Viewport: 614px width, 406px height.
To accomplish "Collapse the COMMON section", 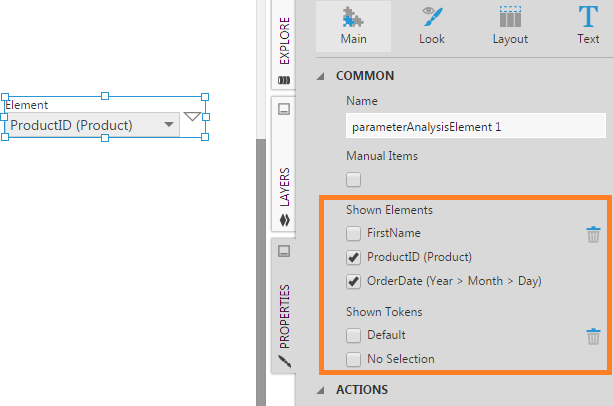I will (x=322, y=75).
